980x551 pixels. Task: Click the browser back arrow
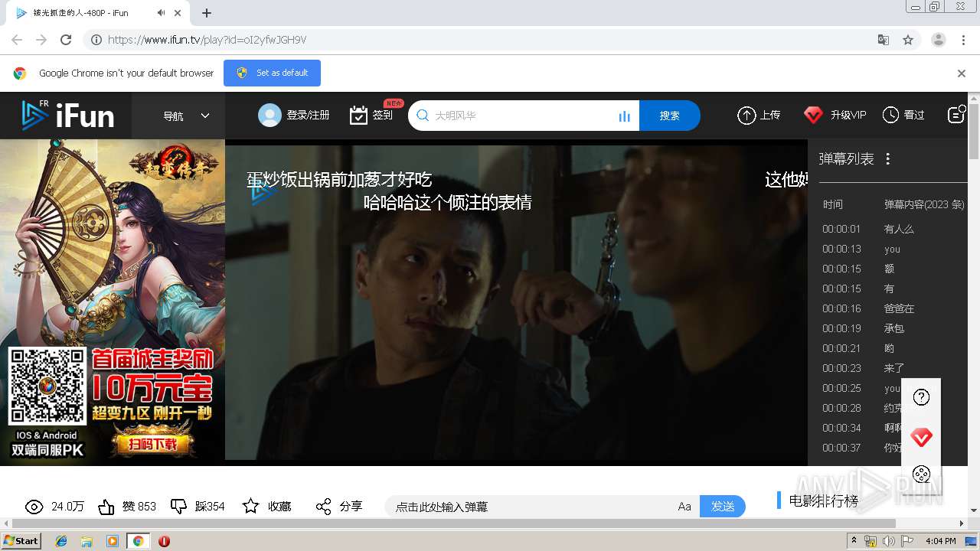[17, 40]
